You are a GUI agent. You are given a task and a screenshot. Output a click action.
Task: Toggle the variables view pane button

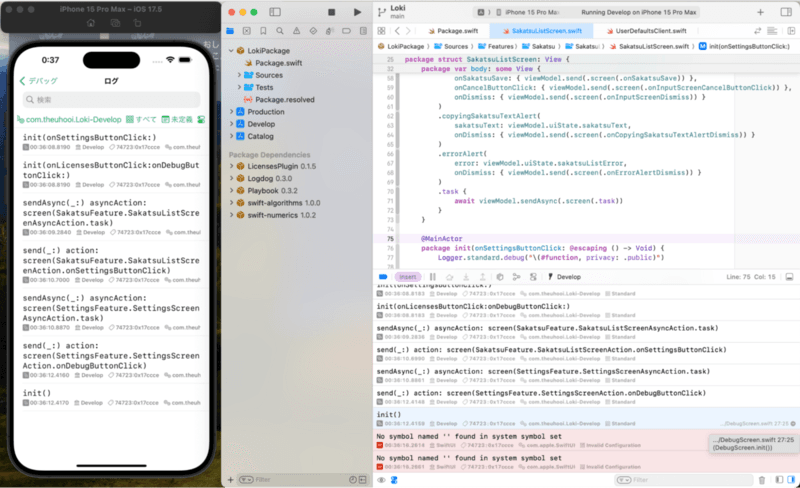(x=779, y=480)
